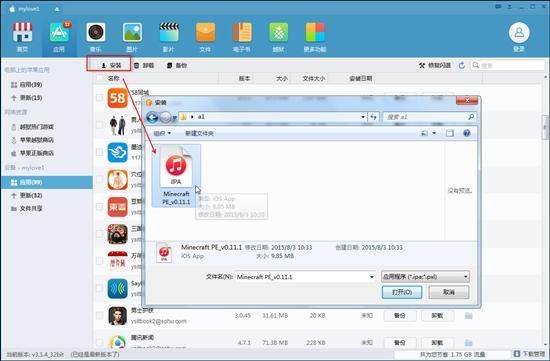Open the recent locations dropdown beside nav arrows

(x=174, y=118)
